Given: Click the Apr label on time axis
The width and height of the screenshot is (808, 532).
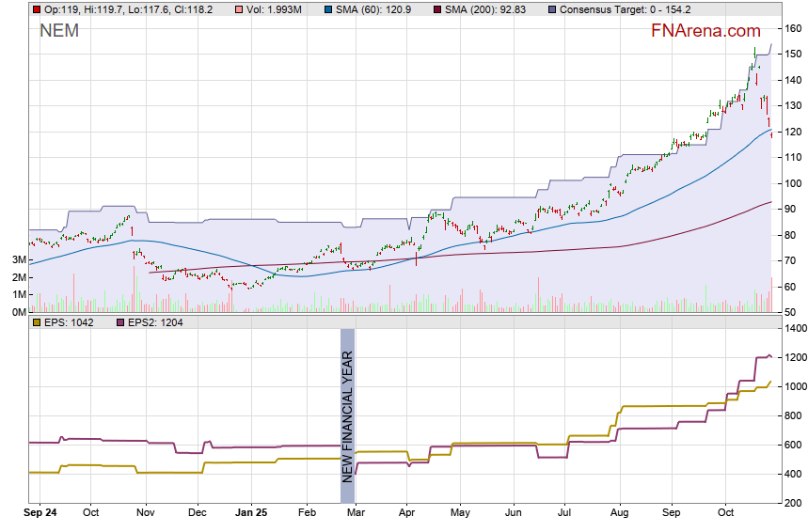Looking at the screenshot, I should point(407,514).
